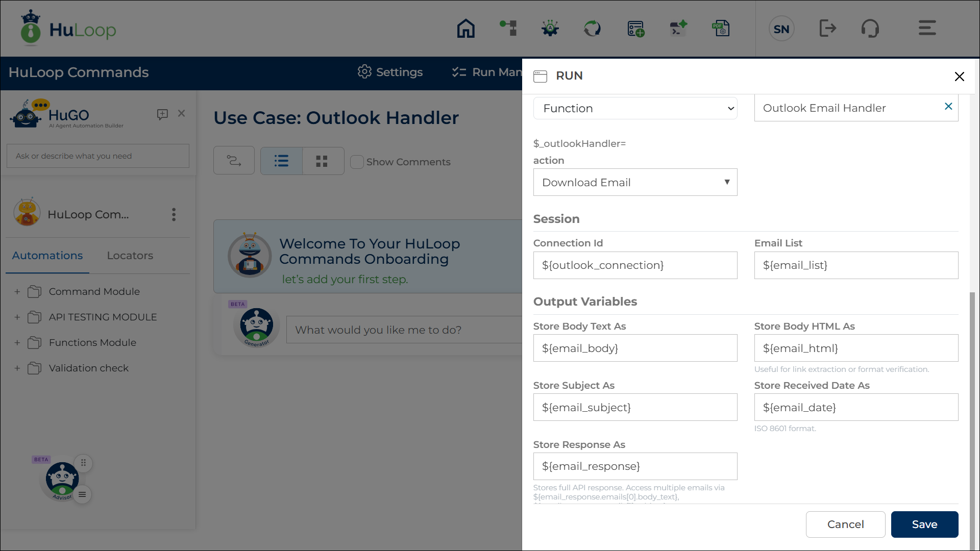
Task: Open the SN user profile avatar
Action: point(781,29)
